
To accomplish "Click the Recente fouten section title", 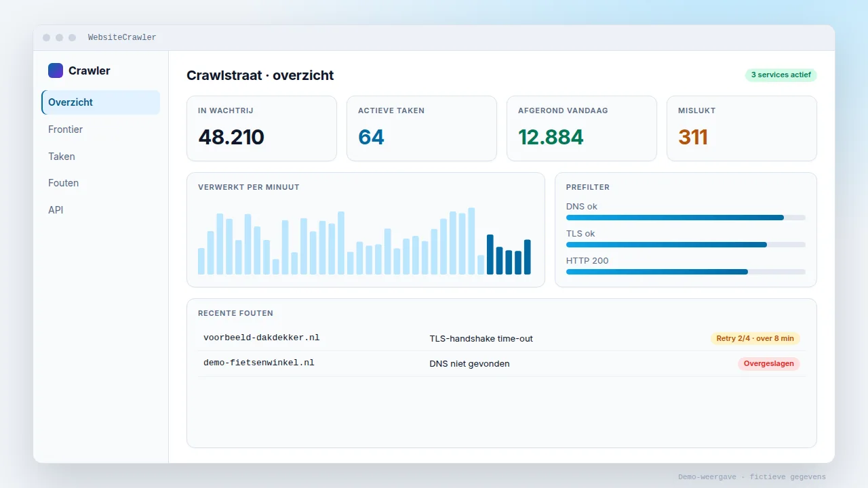I will [x=235, y=313].
